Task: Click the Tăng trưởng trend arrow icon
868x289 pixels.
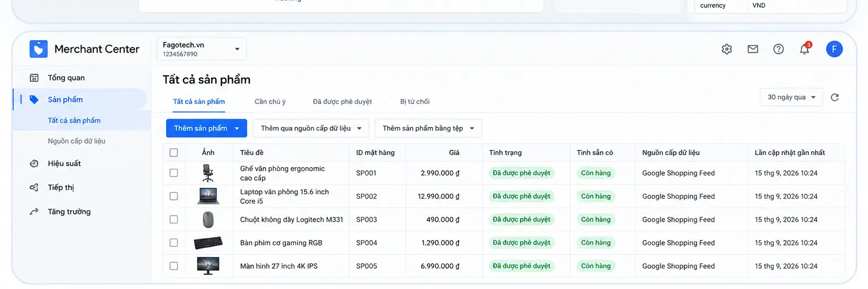Action: coord(34,212)
